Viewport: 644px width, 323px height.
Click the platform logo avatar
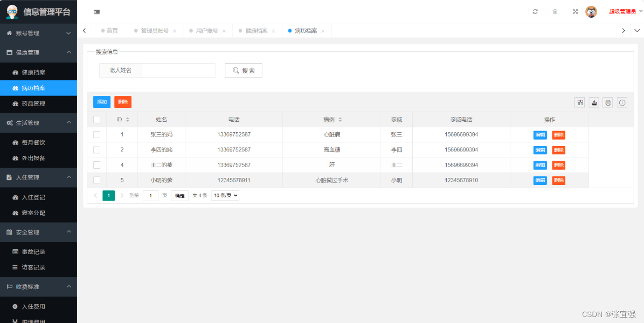tap(12, 12)
